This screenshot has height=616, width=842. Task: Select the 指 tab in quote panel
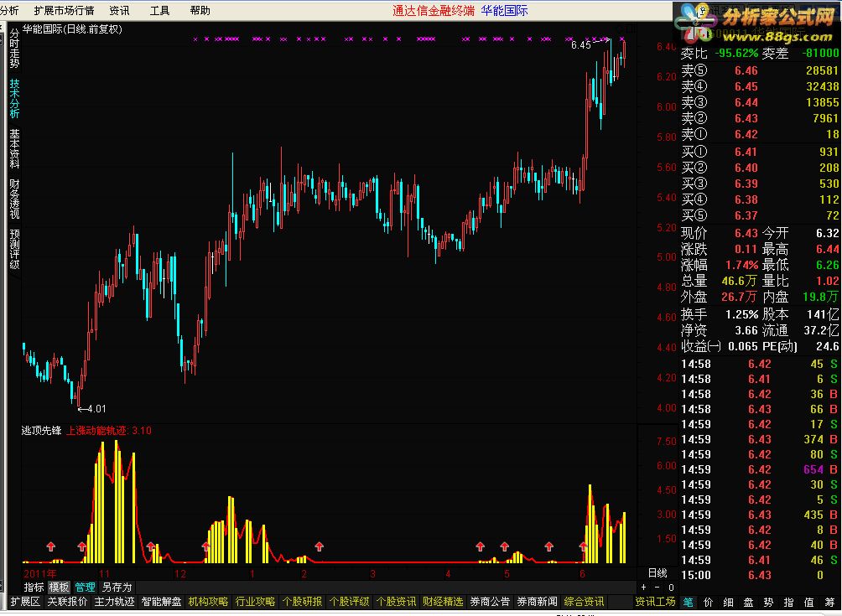click(788, 602)
